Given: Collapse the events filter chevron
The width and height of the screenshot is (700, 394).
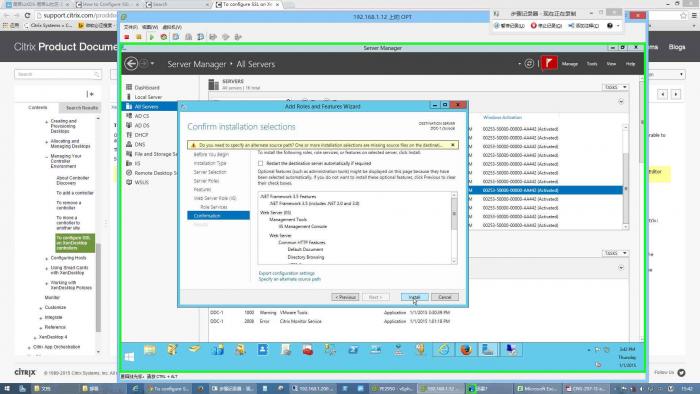Looking at the screenshot, I should click(x=621, y=268).
